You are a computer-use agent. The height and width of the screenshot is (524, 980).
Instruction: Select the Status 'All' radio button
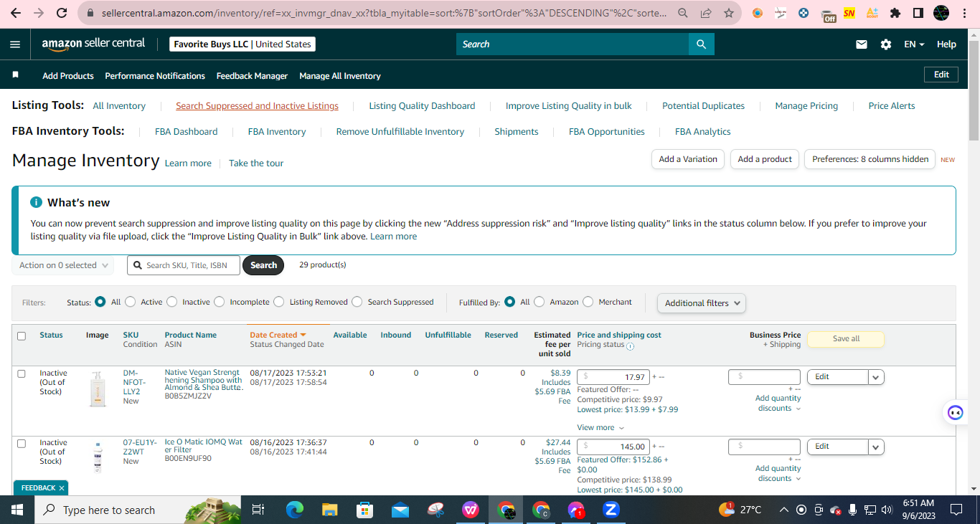pyautogui.click(x=100, y=302)
